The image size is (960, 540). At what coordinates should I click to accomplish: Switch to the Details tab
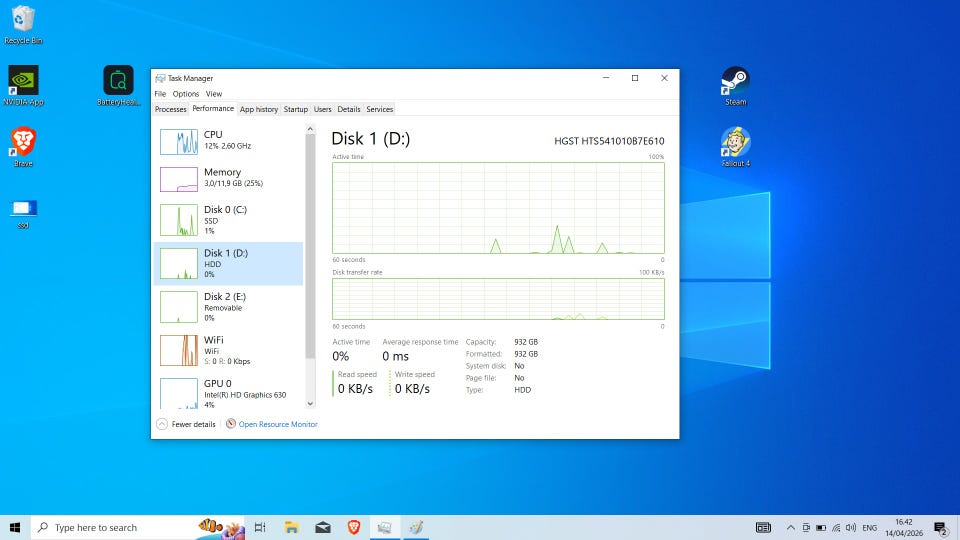coord(348,109)
